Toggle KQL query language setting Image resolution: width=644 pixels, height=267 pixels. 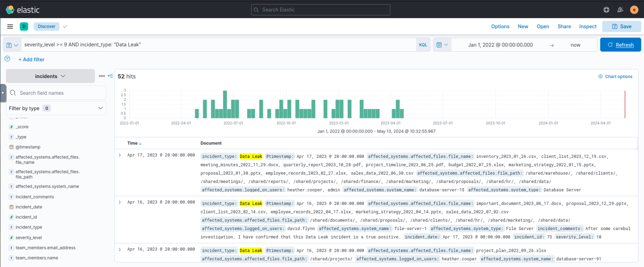[423, 44]
